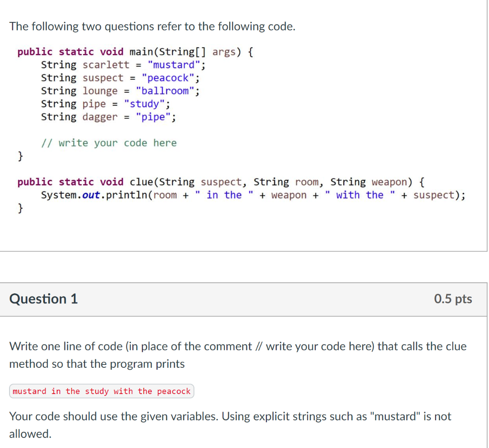Screen dimensions: 489x448
Task: Click the closing brace of the main method
Action: tap(20, 156)
